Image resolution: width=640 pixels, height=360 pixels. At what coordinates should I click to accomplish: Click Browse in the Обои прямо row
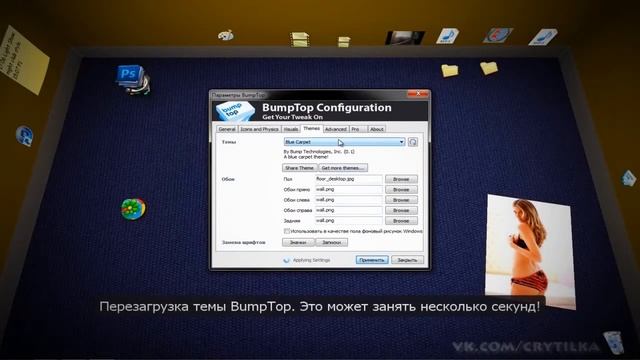pos(401,190)
